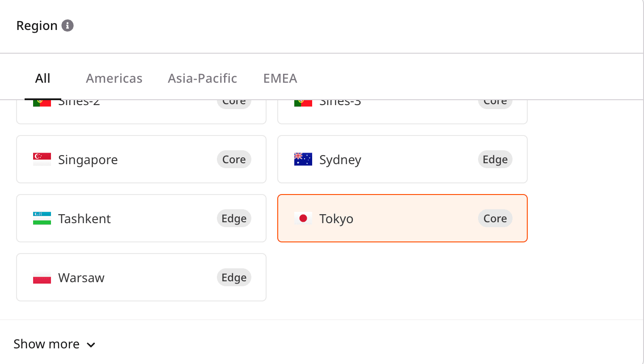Screen dimensions: 644x364
Task: Click the Uzbekistan flag beside Tashkent
Action: coord(42,219)
